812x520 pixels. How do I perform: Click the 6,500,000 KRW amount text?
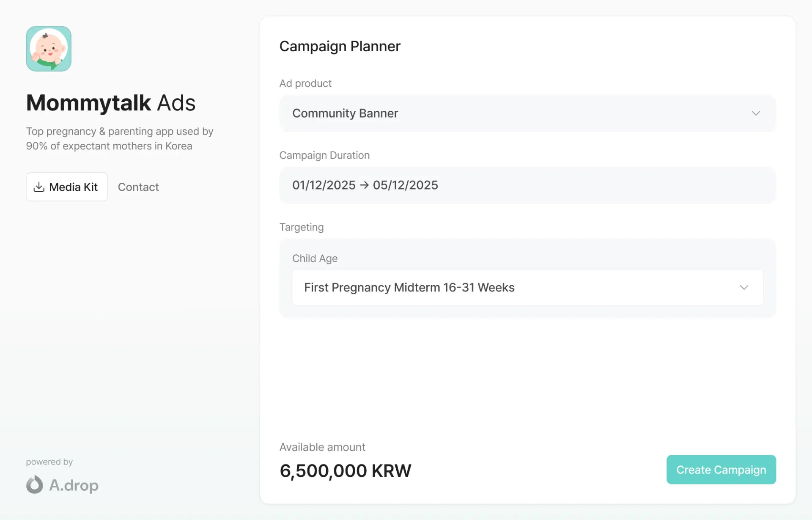point(345,471)
